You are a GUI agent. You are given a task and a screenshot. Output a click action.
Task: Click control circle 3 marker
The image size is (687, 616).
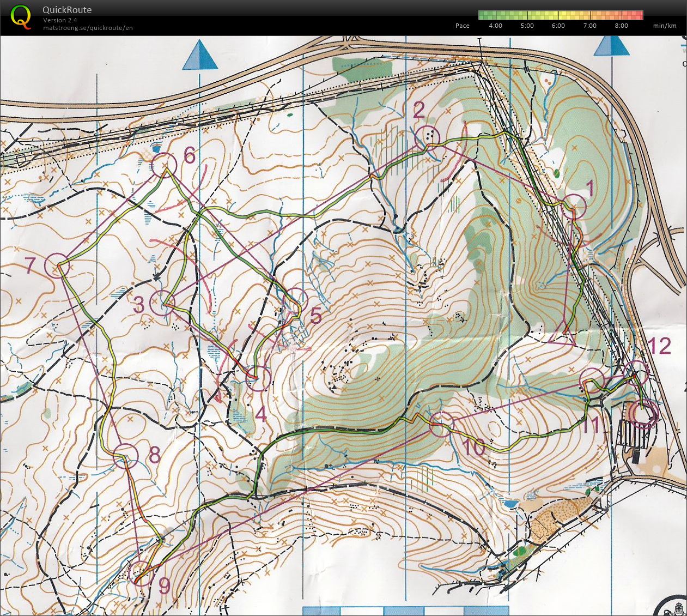[x=162, y=303]
